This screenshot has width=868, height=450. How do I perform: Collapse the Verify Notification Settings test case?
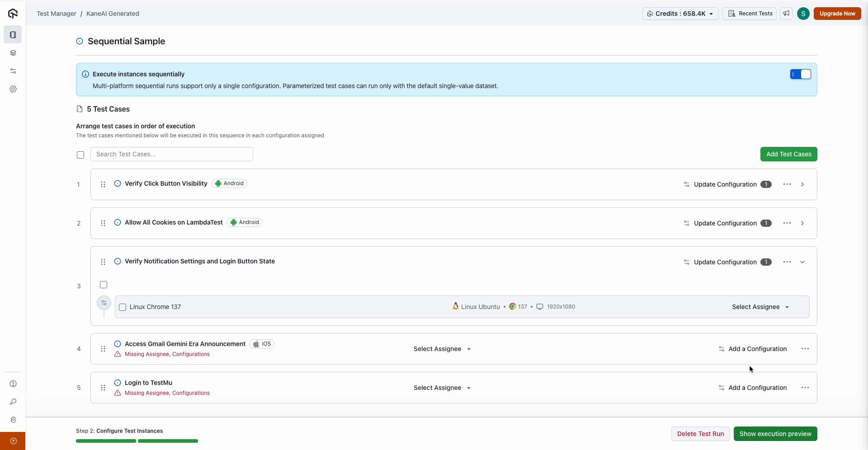point(803,262)
